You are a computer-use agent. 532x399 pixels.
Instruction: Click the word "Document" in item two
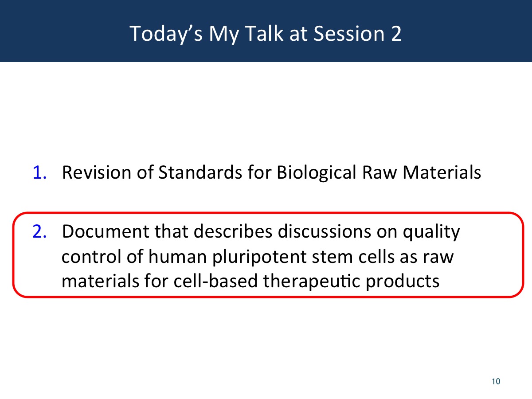click(x=106, y=231)
